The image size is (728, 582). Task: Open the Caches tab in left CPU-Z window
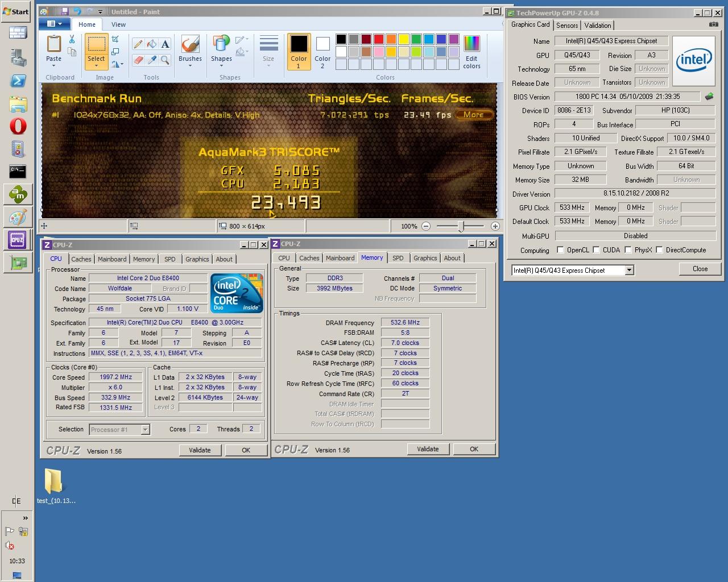[x=81, y=259]
